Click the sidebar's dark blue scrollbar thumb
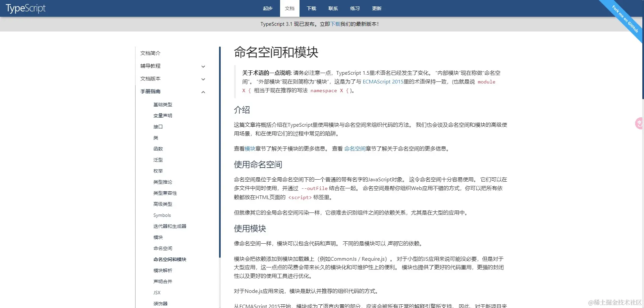Image resolution: width=644 pixels, height=308 pixels. (x=220, y=152)
